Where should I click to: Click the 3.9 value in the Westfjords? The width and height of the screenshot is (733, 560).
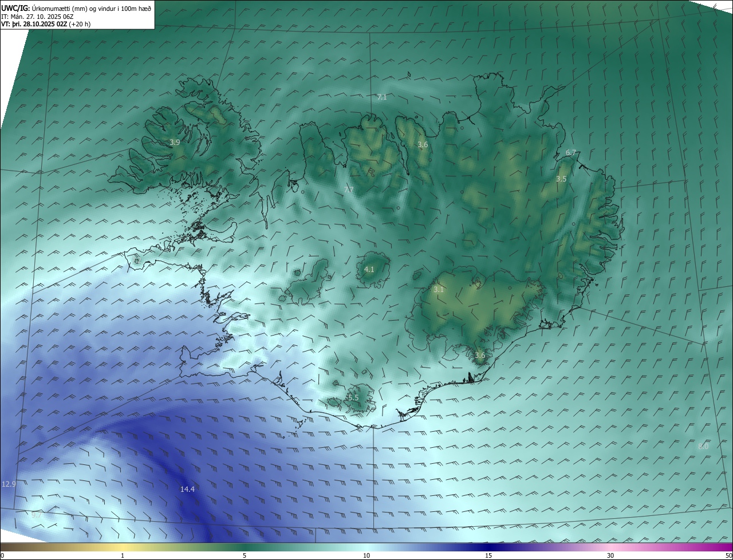(x=175, y=142)
